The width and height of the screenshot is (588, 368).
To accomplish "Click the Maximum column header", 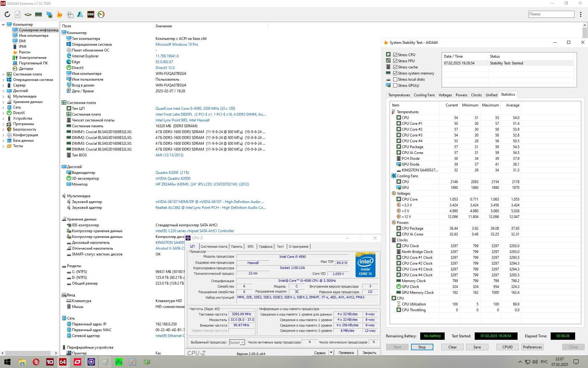I will [490, 105].
